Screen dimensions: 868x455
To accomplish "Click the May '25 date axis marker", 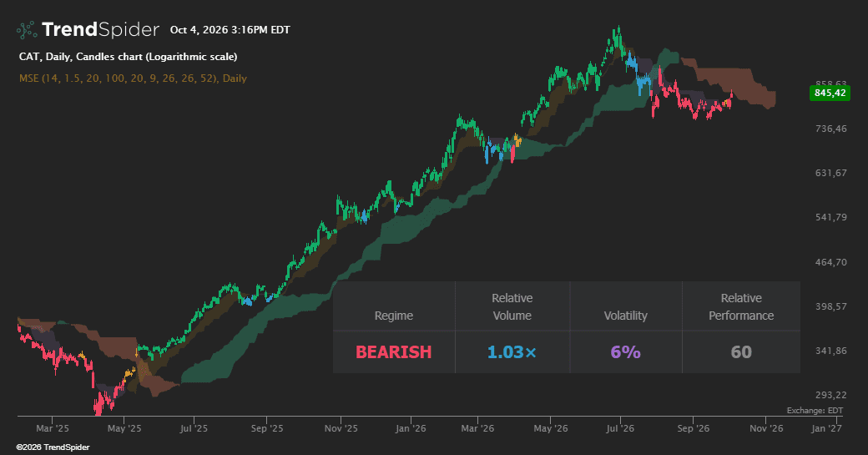I will click(x=124, y=428).
